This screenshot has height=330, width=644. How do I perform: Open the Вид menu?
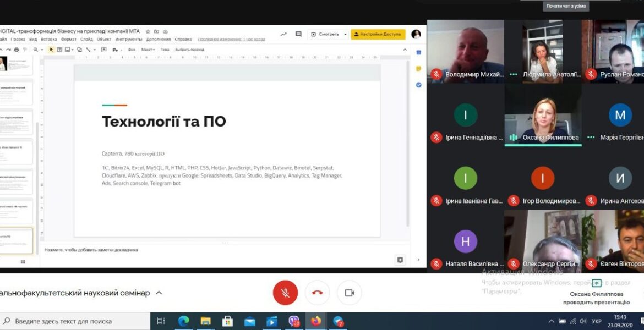(33, 40)
